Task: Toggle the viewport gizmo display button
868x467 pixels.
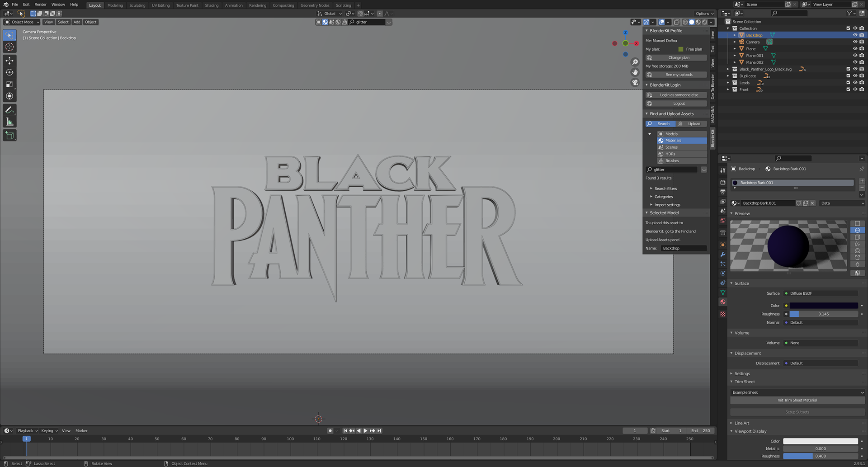Action: point(646,22)
